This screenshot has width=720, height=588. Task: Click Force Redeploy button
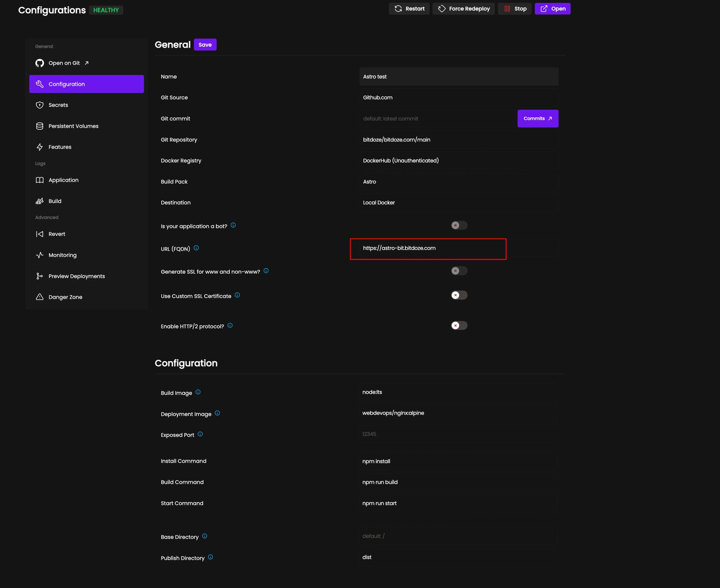tap(464, 9)
